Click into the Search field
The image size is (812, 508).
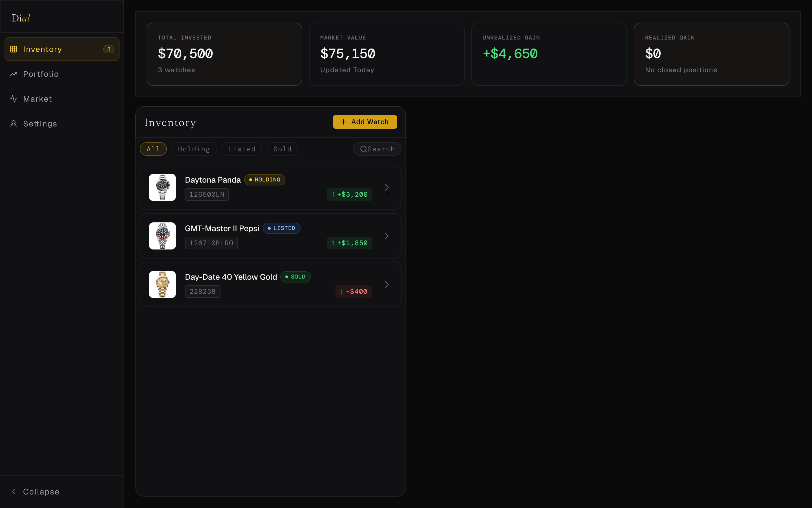tap(377, 149)
